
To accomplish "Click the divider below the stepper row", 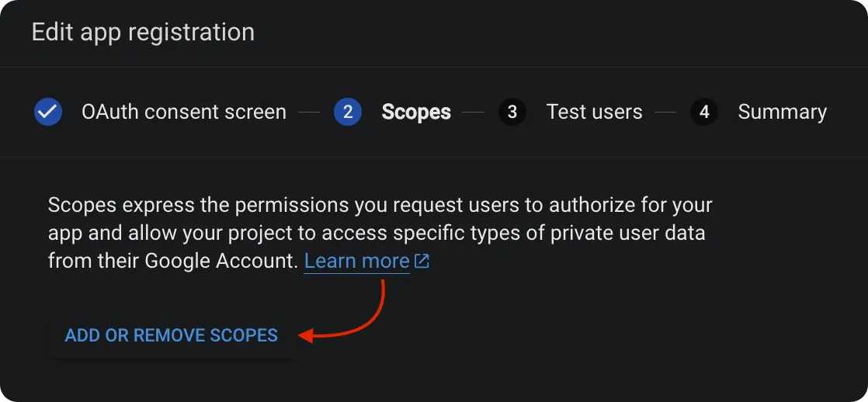I will (434, 157).
